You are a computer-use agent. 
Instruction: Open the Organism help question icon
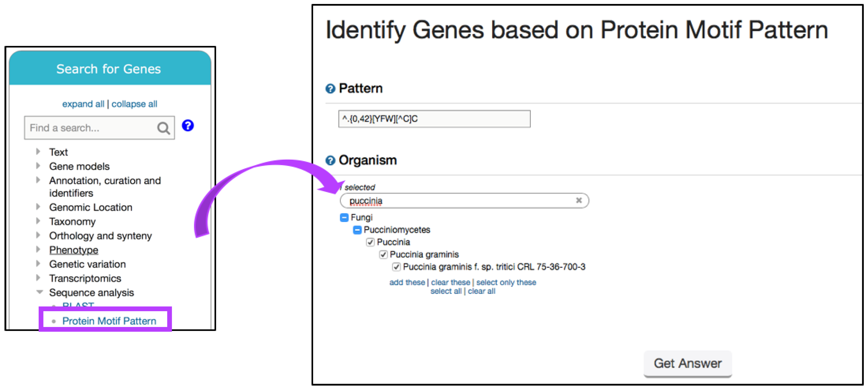point(330,161)
